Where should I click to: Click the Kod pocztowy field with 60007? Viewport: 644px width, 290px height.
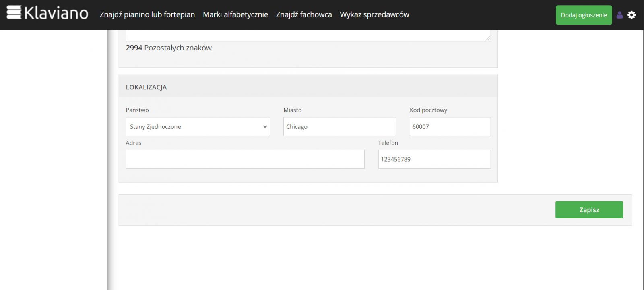coord(450,126)
